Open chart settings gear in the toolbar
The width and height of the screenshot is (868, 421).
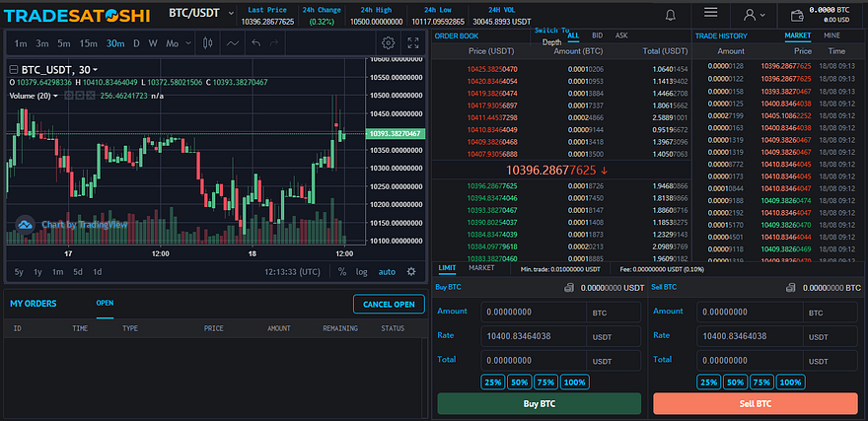(389, 43)
